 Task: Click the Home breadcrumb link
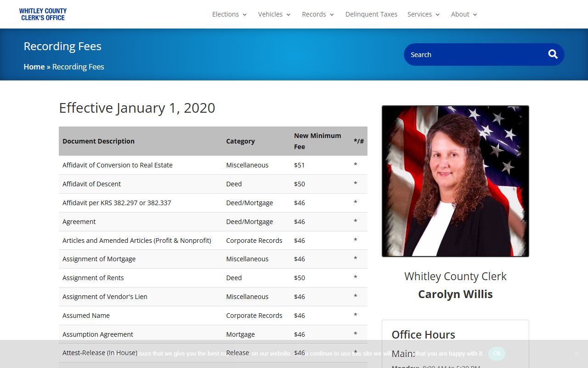[34, 67]
